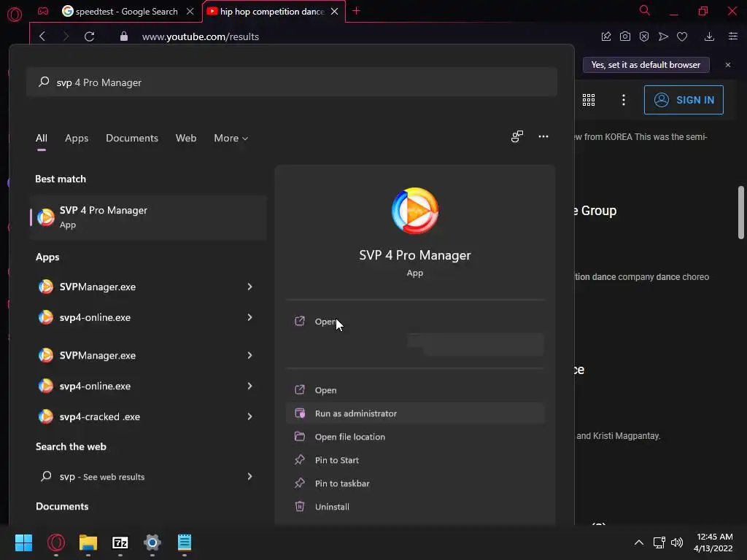Expand the svp4-cracked .exe result arrow
Image resolution: width=747 pixels, height=560 pixels.
249,416
